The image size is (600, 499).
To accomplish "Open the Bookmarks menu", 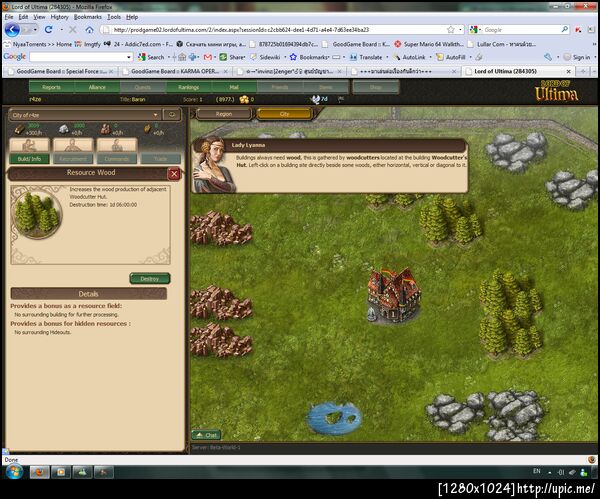I will tap(88, 17).
